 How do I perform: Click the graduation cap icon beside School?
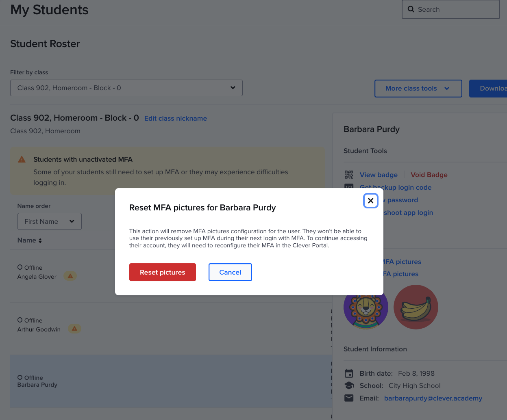pyautogui.click(x=349, y=385)
